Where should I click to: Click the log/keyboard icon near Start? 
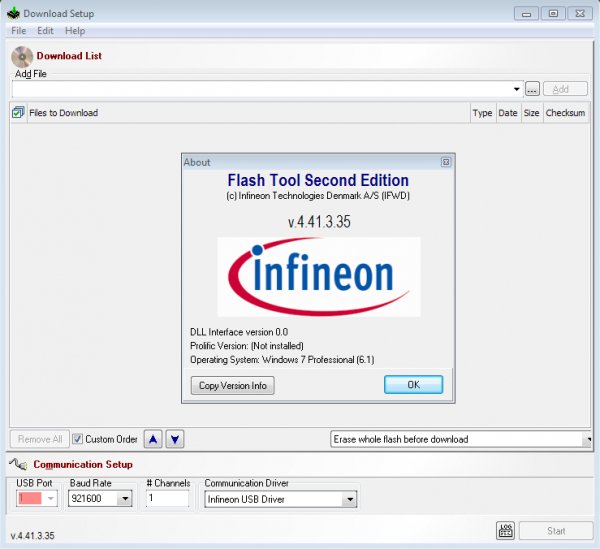pos(505,531)
